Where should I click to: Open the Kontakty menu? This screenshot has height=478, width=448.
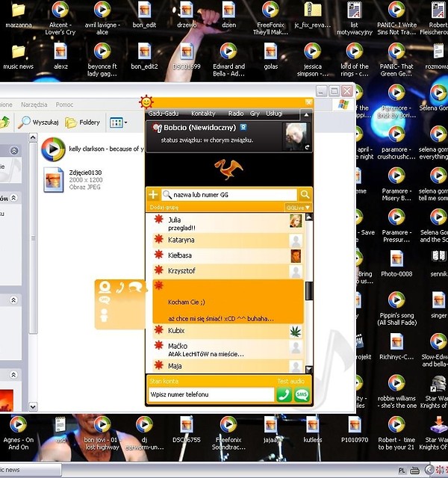click(x=203, y=114)
